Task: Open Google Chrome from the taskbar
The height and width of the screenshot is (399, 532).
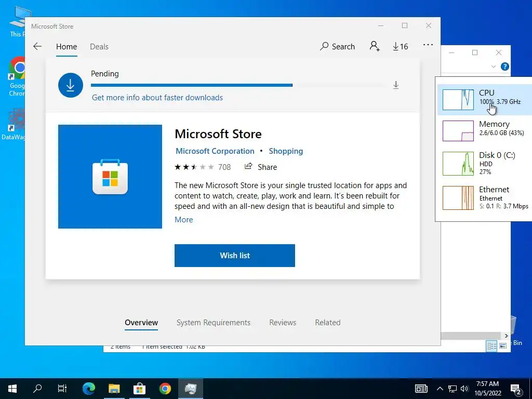Action: [x=165, y=389]
